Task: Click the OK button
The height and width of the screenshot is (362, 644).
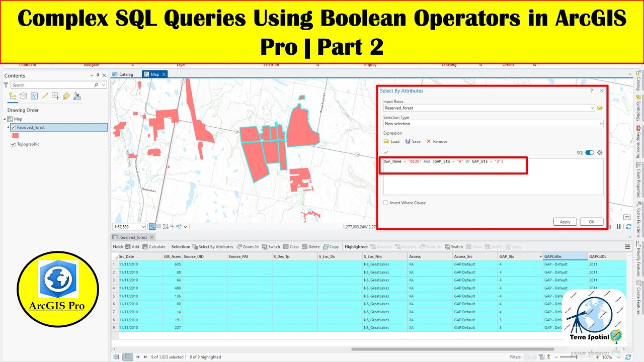Action: coord(591,222)
